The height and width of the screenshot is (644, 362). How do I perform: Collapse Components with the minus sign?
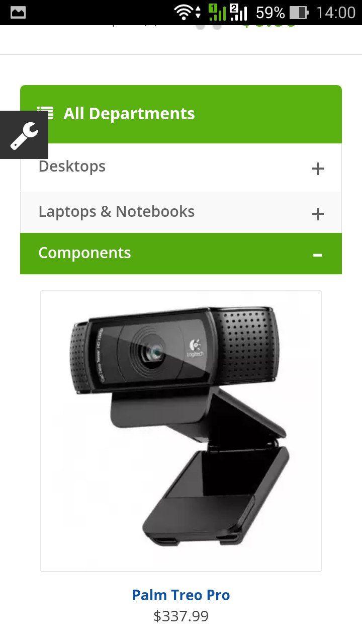pos(317,255)
